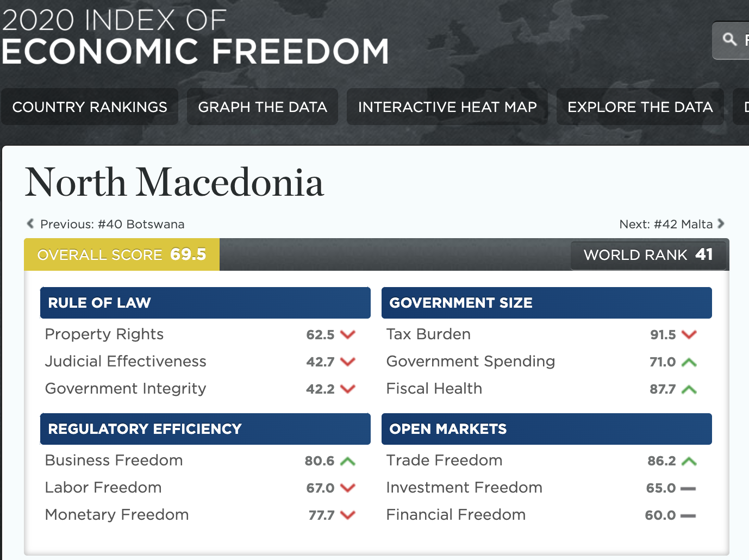Click the red down arrow beside Tax Burden
The width and height of the screenshot is (749, 560).
pos(689,334)
